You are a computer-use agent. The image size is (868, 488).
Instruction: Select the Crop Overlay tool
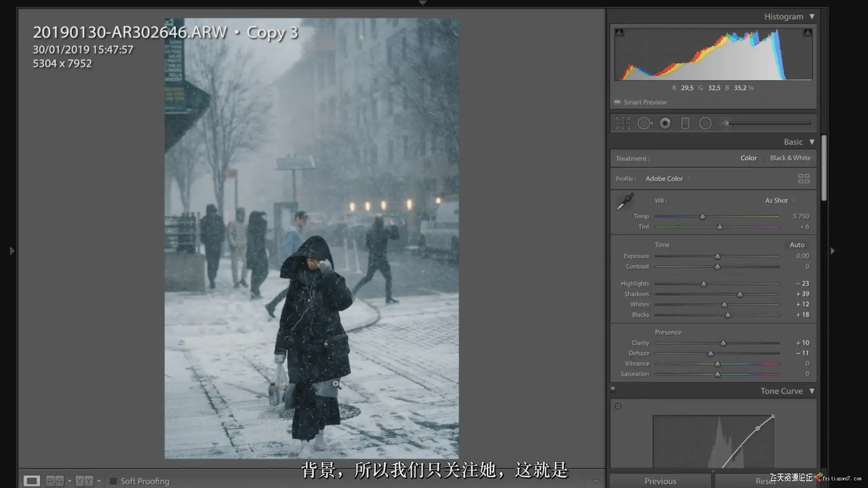click(623, 123)
